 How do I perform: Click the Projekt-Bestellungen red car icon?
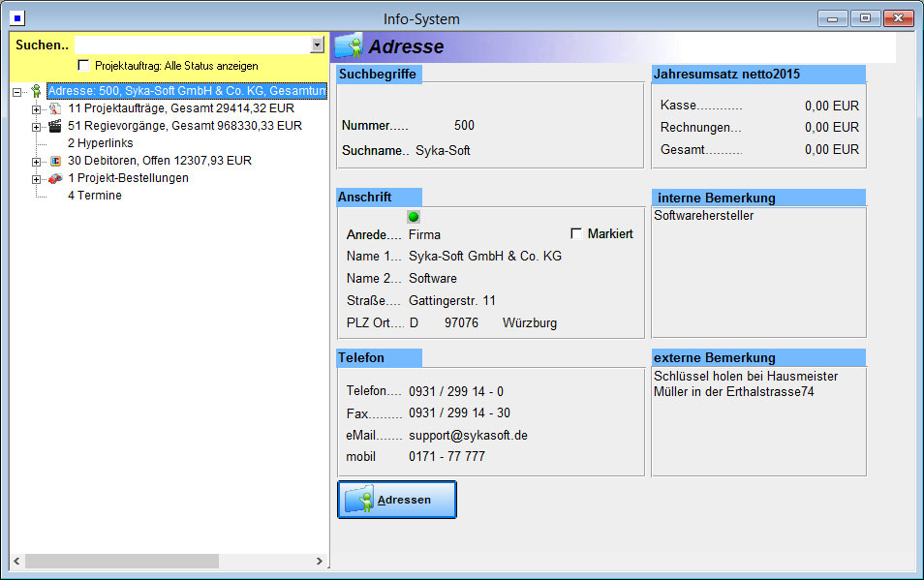[x=55, y=178]
